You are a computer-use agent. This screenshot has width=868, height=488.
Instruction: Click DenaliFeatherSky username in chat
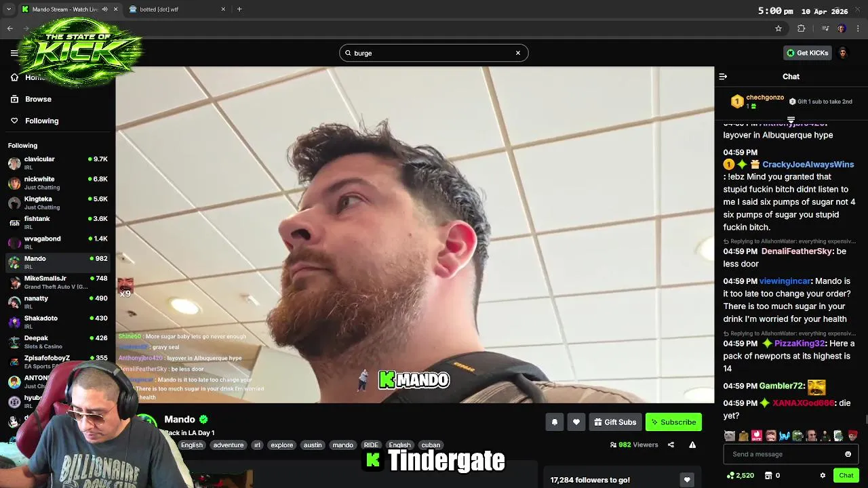pos(797,251)
